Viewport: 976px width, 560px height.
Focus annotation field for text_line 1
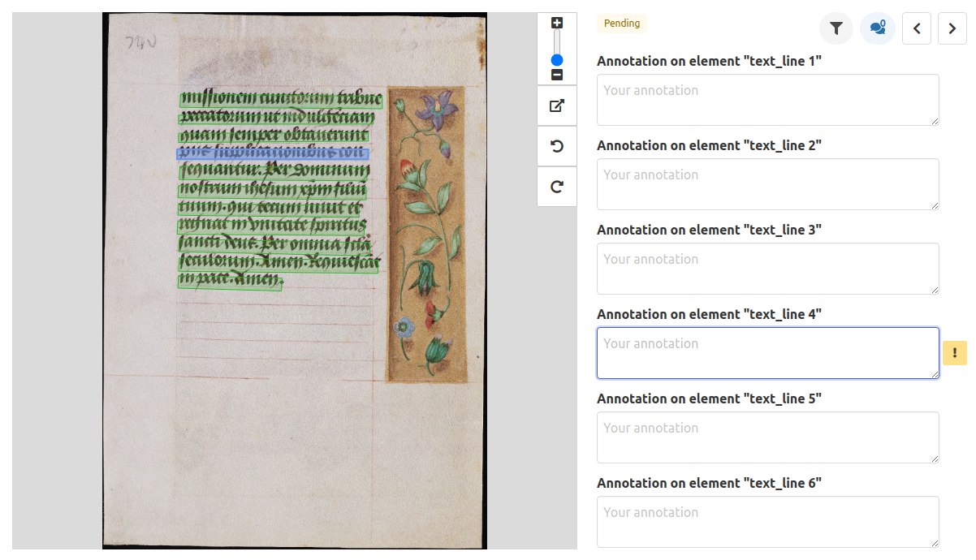[768, 100]
